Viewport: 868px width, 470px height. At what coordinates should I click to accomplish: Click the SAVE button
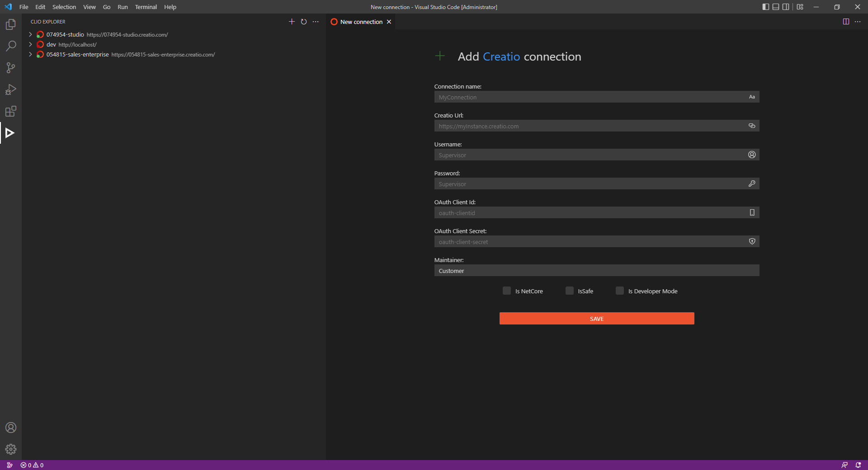tap(596, 319)
